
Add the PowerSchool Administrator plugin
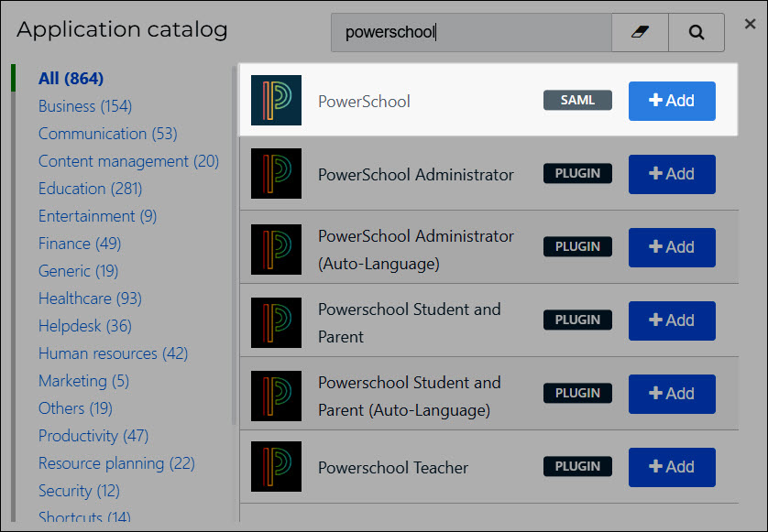coord(672,174)
